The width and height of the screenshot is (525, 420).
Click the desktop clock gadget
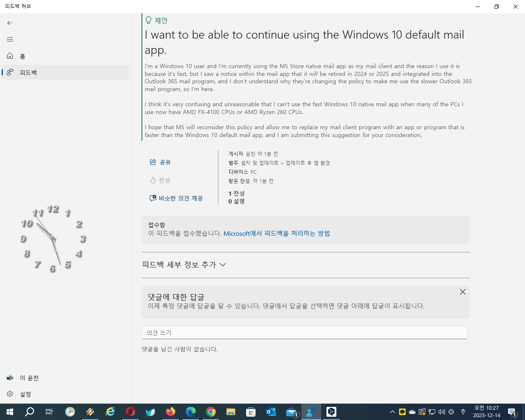[x=53, y=239]
